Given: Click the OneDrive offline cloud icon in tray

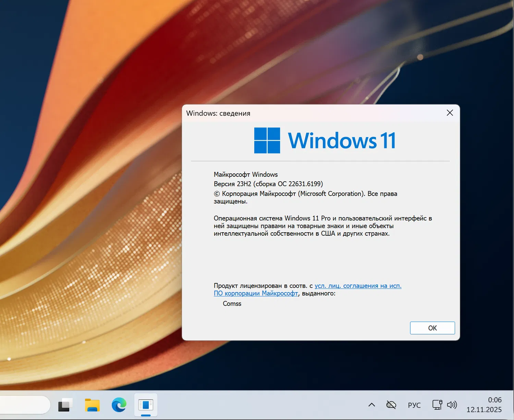Looking at the screenshot, I should 391,404.
